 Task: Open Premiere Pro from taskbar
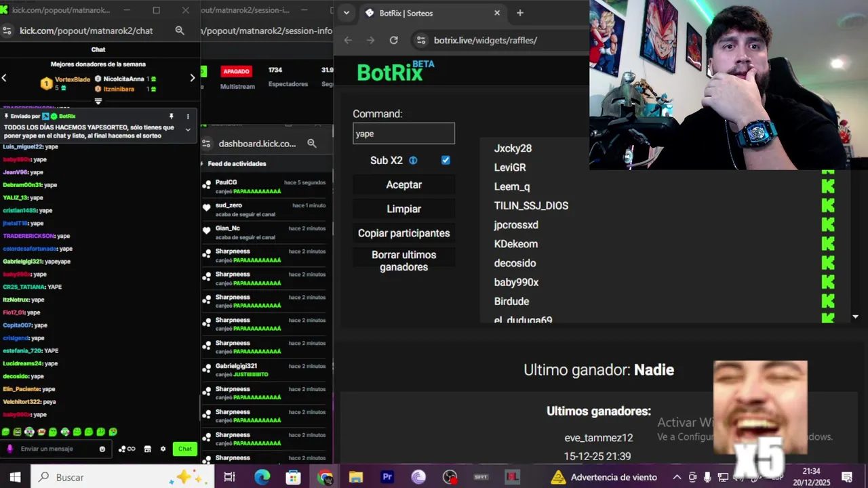387,477
